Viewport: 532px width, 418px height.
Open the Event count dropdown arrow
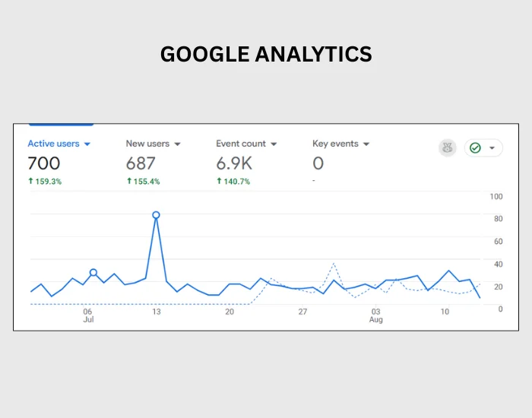pos(274,144)
